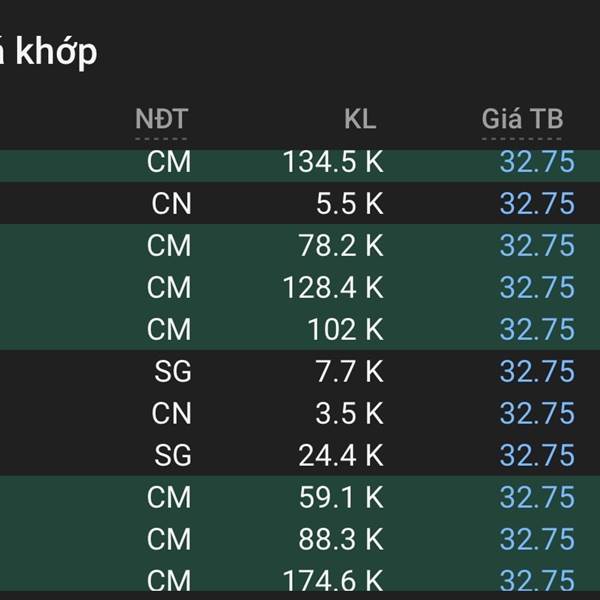This screenshot has width=600, height=600.
Task: Select the 5.5 K volume cell
Action: click(x=349, y=204)
